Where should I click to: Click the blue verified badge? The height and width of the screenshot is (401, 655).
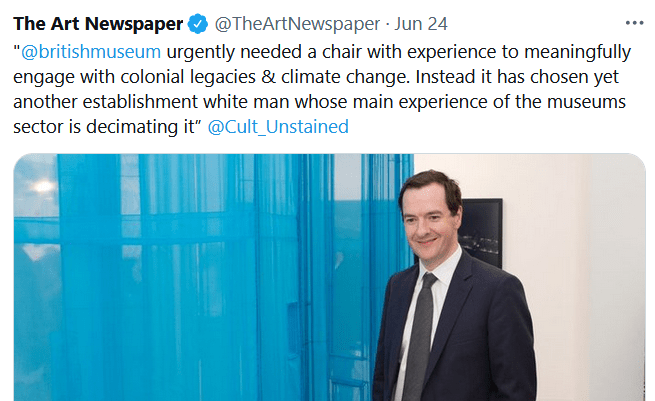pyautogui.click(x=198, y=24)
